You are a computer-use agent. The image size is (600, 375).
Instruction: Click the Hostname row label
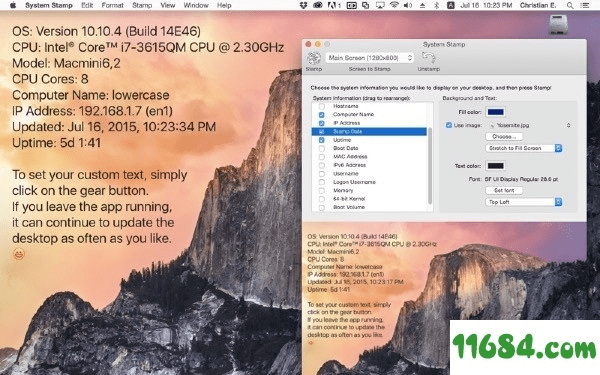[346, 106]
